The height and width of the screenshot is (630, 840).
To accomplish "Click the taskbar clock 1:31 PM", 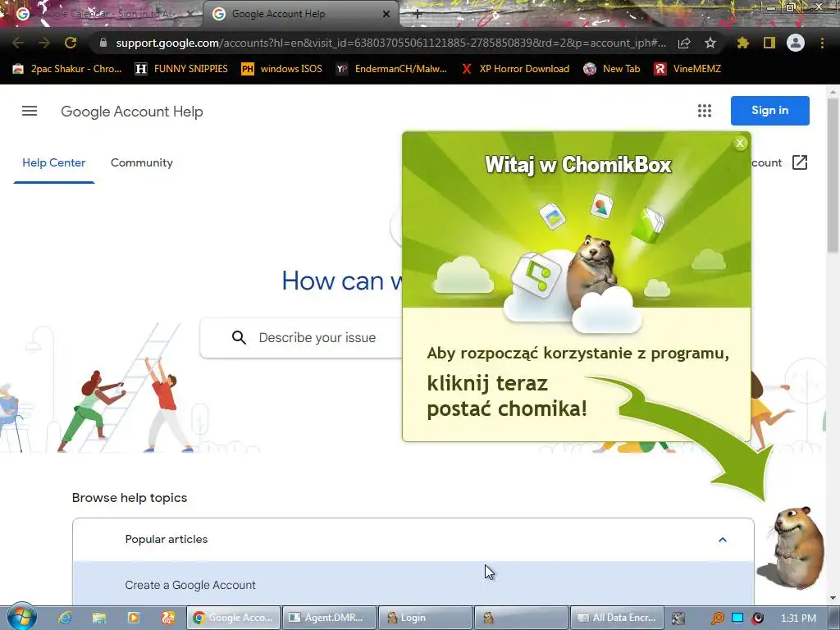I will (x=798, y=619).
